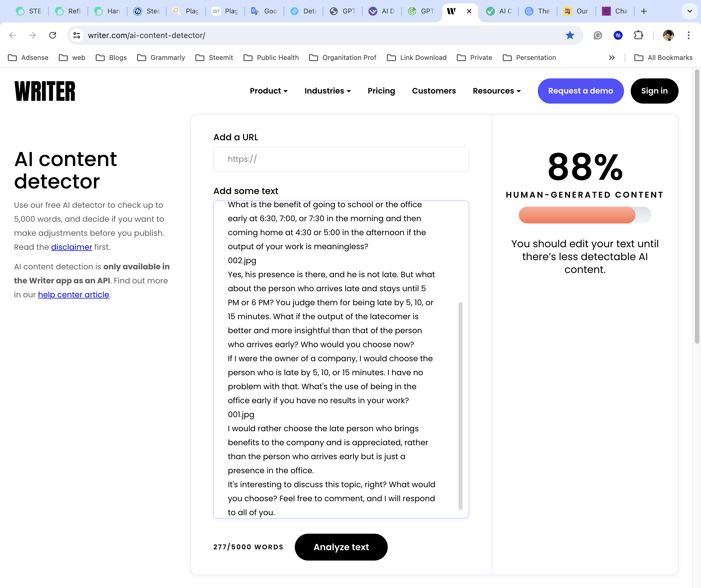This screenshot has height=588, width=701.
Task: Switch to the Stee browser tab
Action: pyautogui.click(x=146, y=11)
